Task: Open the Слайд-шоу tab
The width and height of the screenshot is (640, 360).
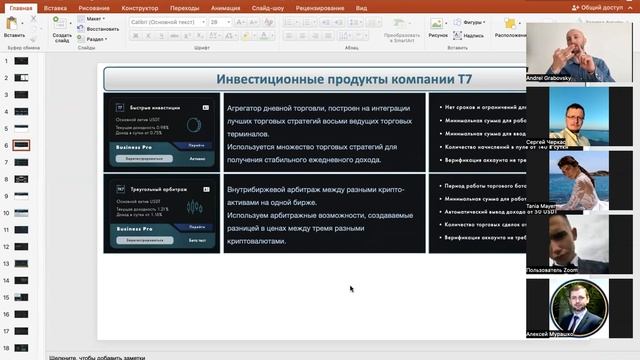Action: point(268,8)
